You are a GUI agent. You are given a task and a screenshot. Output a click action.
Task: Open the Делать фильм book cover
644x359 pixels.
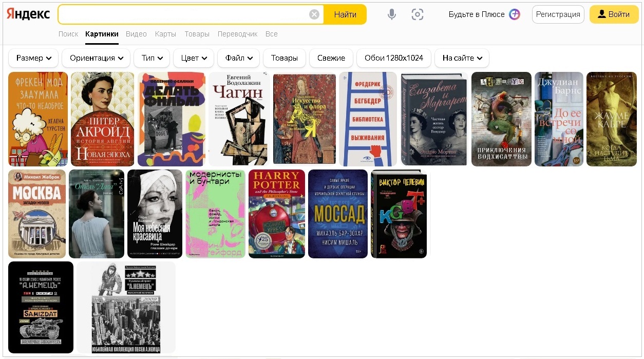[172, 119]
